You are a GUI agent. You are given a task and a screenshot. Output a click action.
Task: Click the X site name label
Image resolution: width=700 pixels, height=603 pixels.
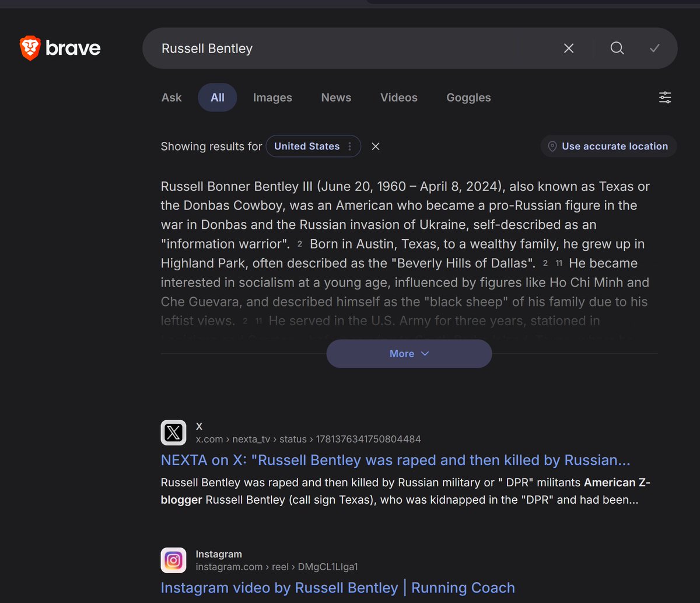pyautogui.click(x=199, y=426)
